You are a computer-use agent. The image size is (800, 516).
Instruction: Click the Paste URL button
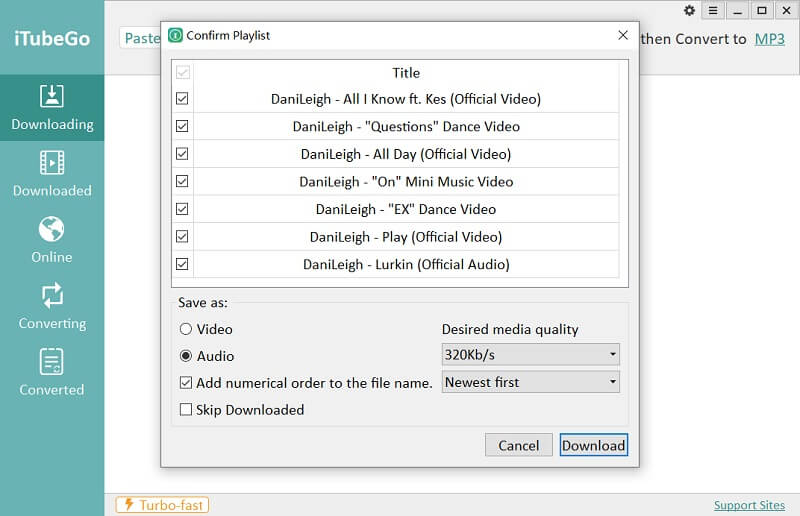[141, 38]
